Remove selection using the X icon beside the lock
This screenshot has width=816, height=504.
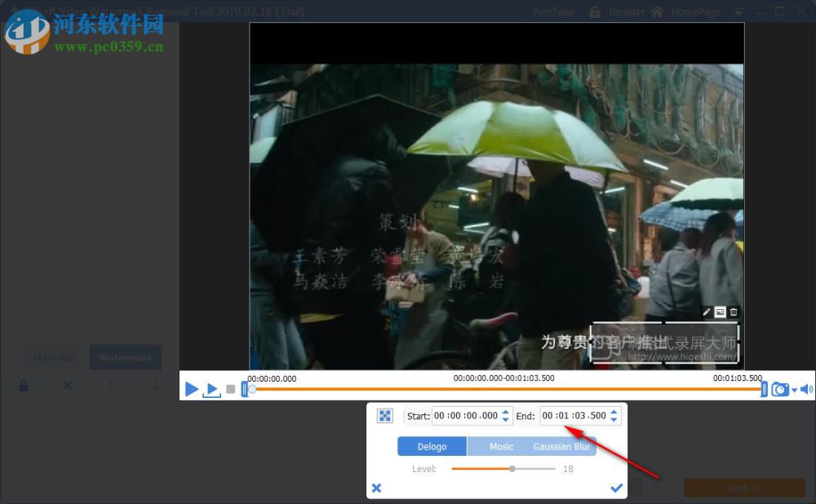(68, 385)
